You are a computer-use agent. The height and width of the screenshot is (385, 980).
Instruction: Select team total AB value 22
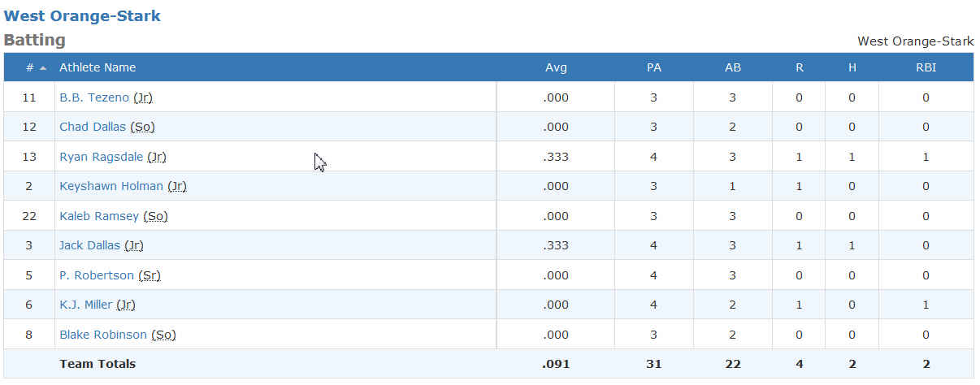click(733, 364)
